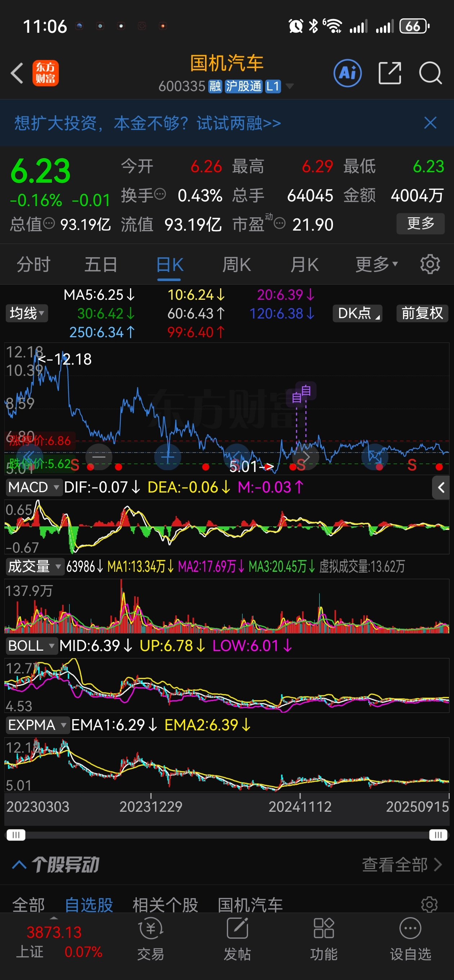Tap the info icon beside 市盈
This screenshot has height=980, width=454.
[280, 223]
